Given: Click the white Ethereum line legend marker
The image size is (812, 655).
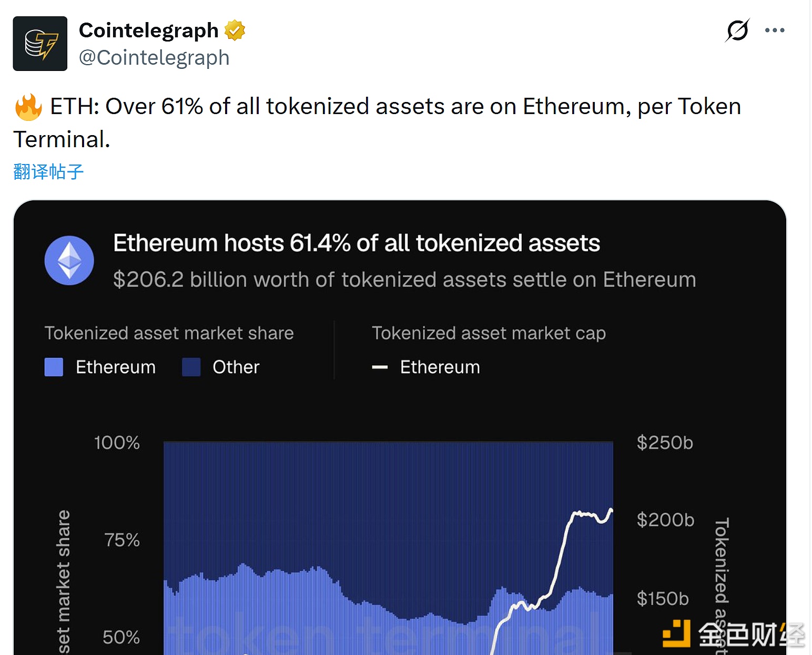Looking at the screenshot, I should [380, 367].
